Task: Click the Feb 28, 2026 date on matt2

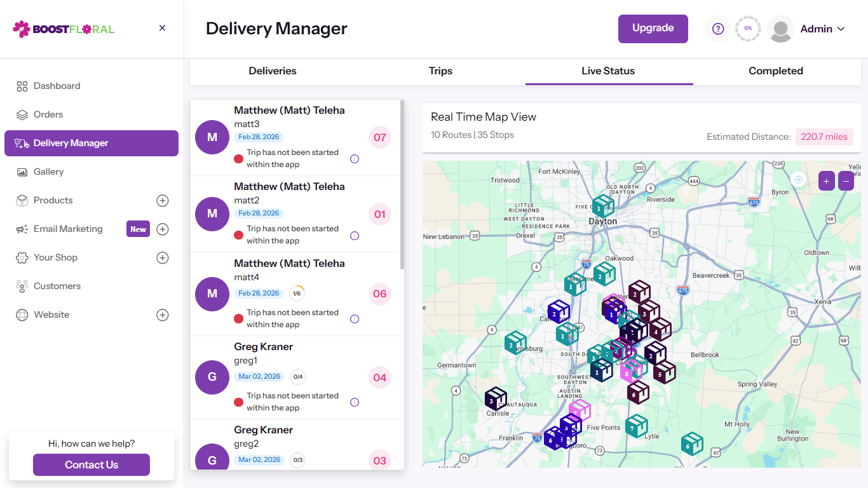Action: coord(259,213)
